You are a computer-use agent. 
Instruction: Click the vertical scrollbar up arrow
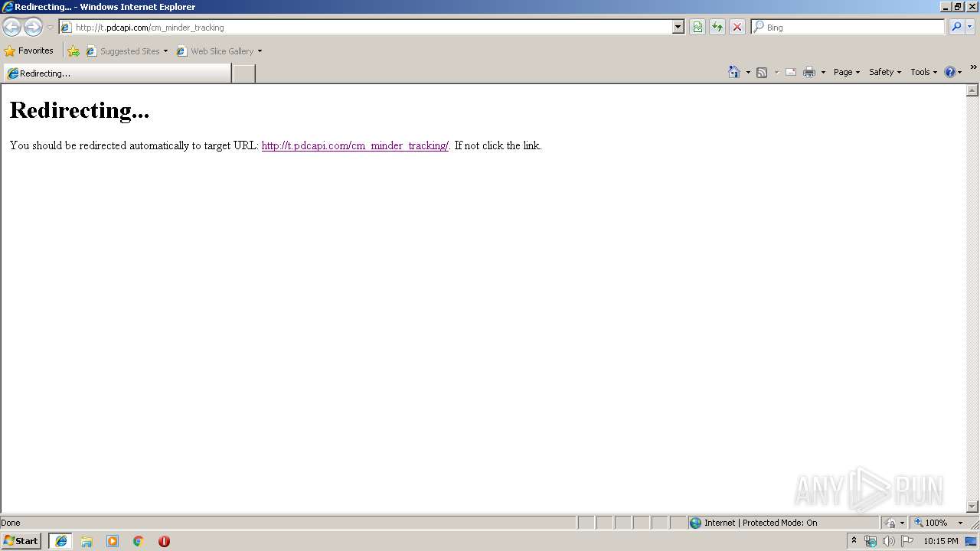[x=972, y=90]
